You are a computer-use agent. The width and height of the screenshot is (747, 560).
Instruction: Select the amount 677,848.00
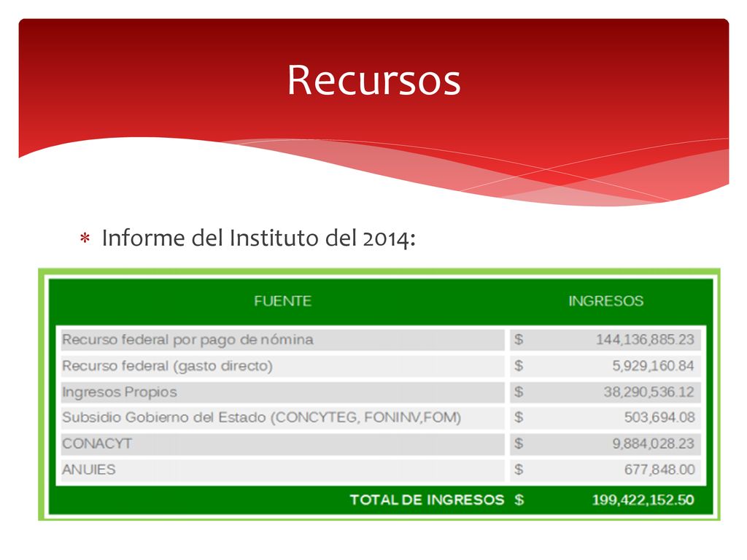click(x=659, y=470)
